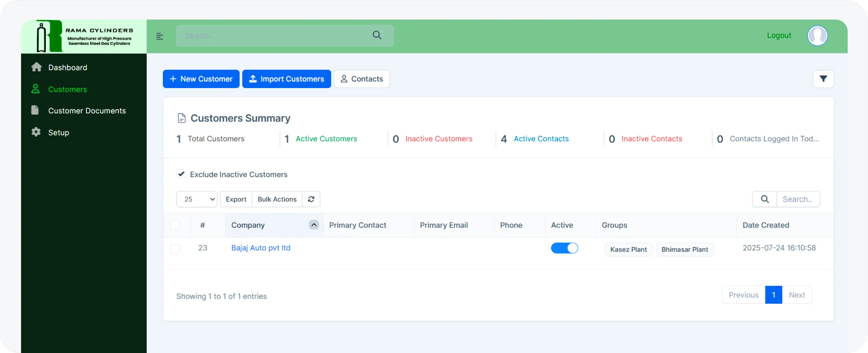Refresh the customers table
Screen dimensions: 868x353
click(x=311, y=199)
